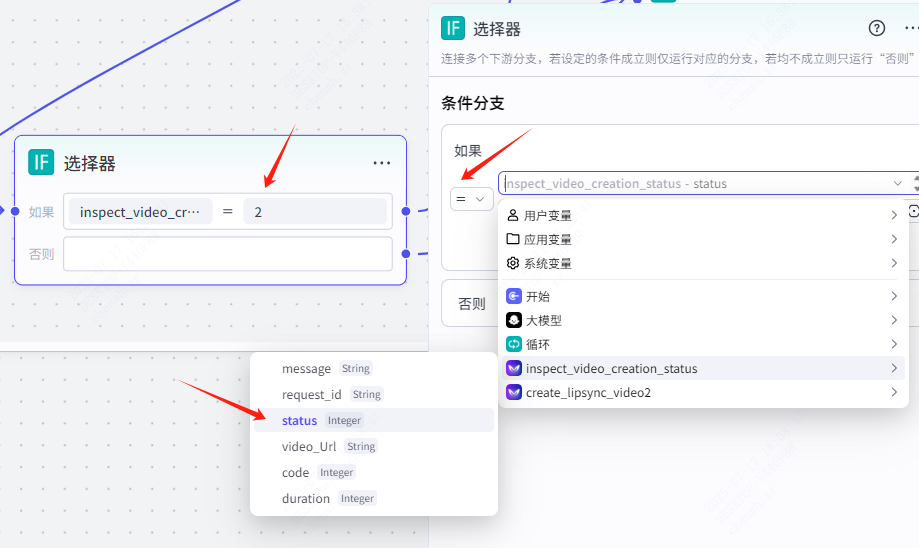Select 应用变量 in the variable list

click(x=703, y=239)
